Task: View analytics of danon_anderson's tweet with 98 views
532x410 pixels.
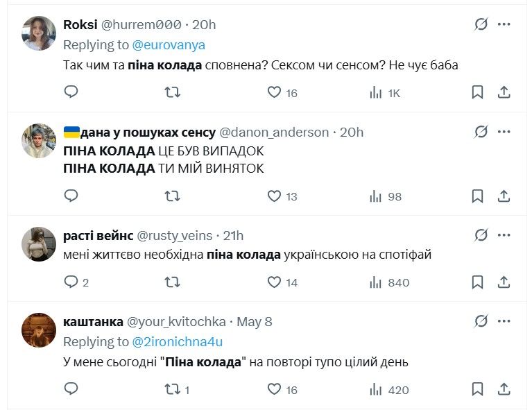Action: pos(386,196)
